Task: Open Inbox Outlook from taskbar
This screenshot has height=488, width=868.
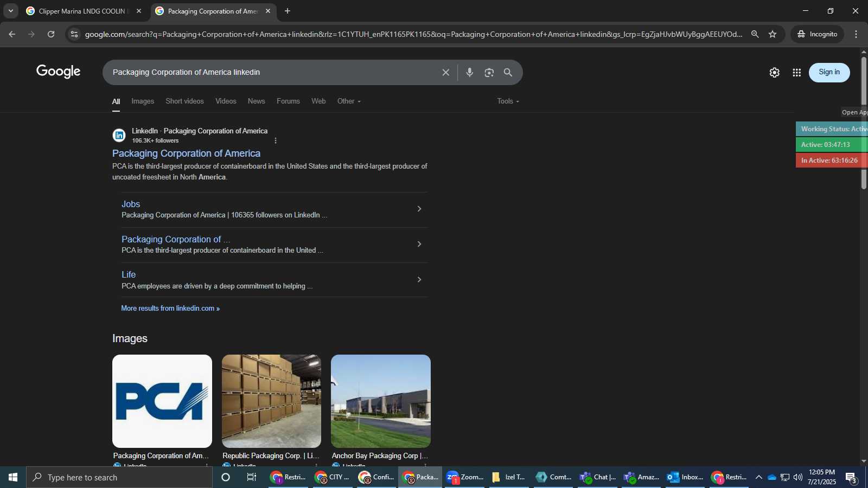Action: point(685,477)
